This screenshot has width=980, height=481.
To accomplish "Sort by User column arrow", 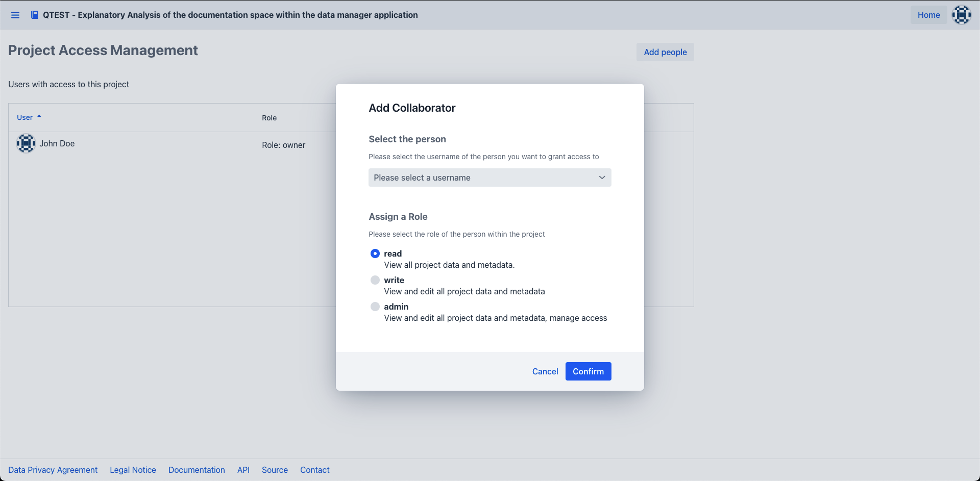I will tap(39, 117).
